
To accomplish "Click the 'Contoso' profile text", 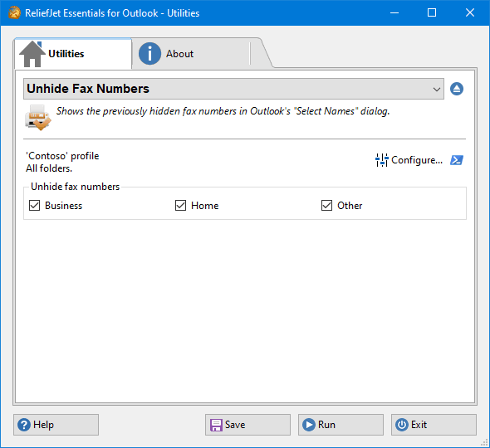I will tap(62, 156).
